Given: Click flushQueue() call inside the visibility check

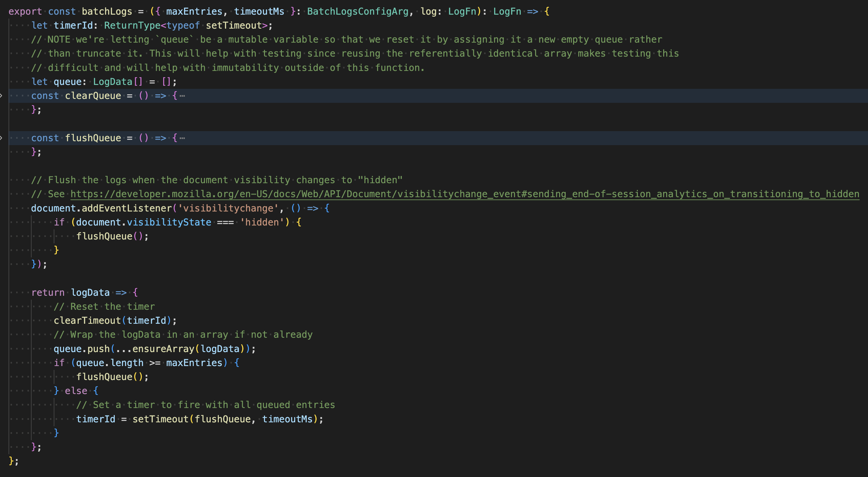Looking at the screenshot, I should click(x=110, y=236).
